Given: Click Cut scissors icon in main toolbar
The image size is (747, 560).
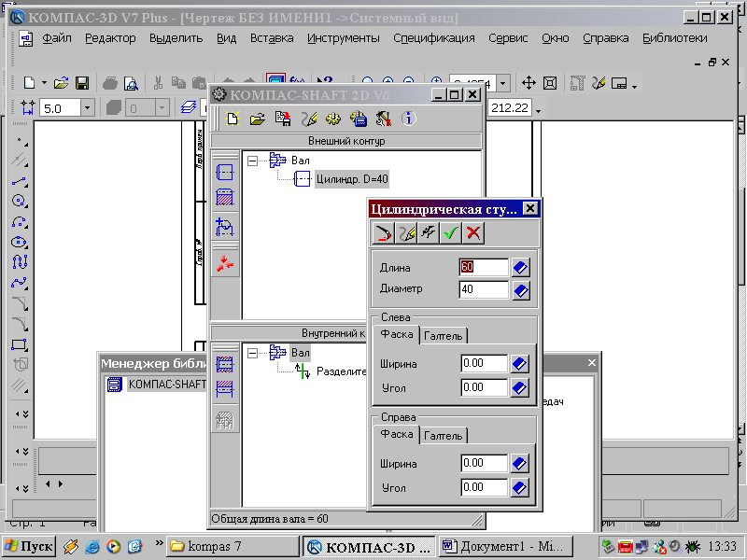Looking at the screenshot, I should point(158,83).
